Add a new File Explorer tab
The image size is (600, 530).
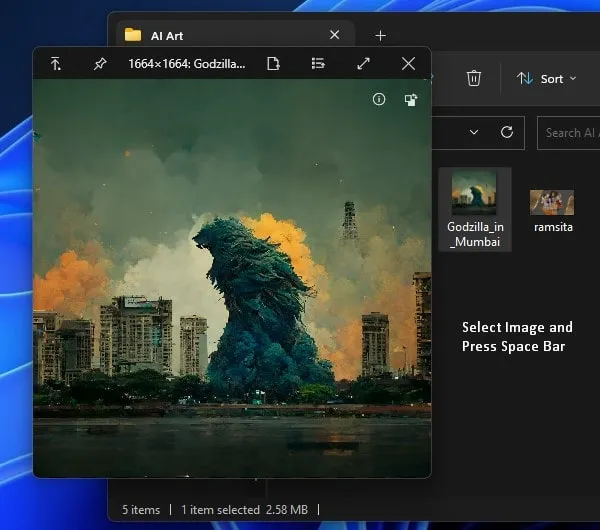[380, 36]
